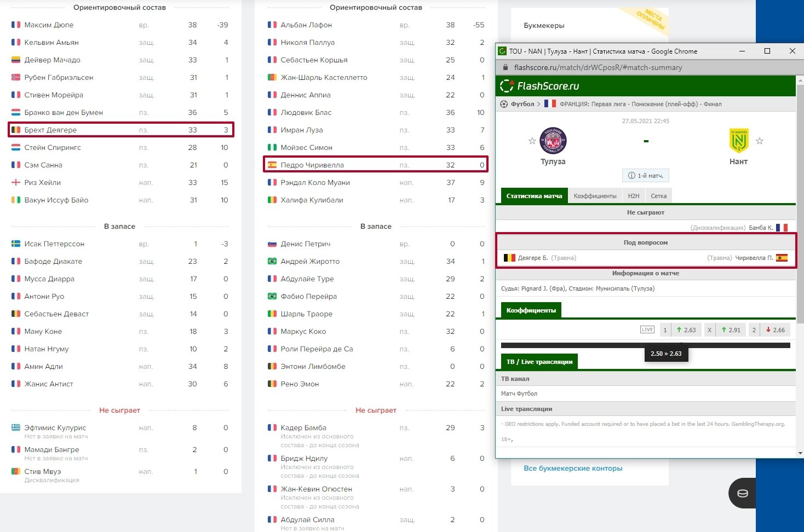
Task: Click the dark round coins widget icon
Action: [x=742, y=493]
